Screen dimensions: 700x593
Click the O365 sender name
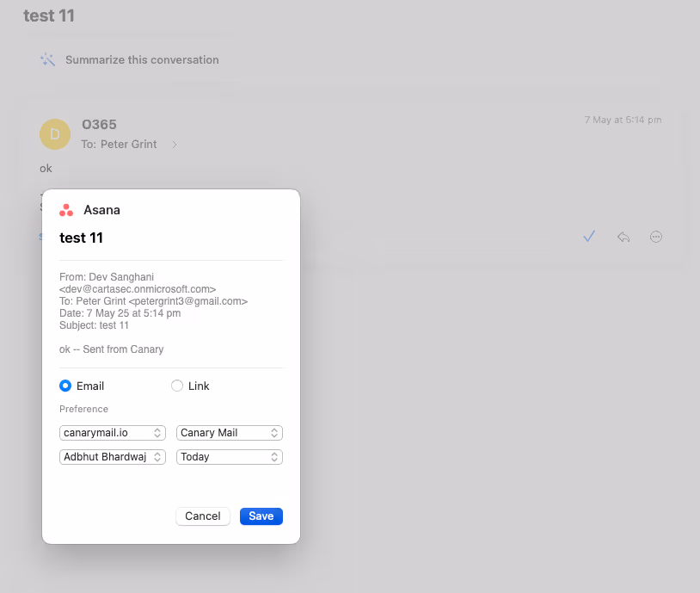click(x=99, y=125)
